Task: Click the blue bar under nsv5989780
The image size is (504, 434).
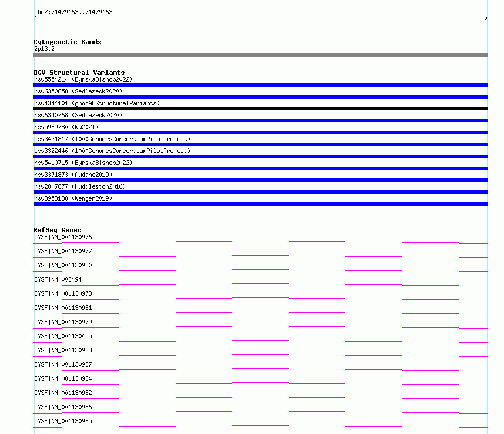Action: point(260,133)
